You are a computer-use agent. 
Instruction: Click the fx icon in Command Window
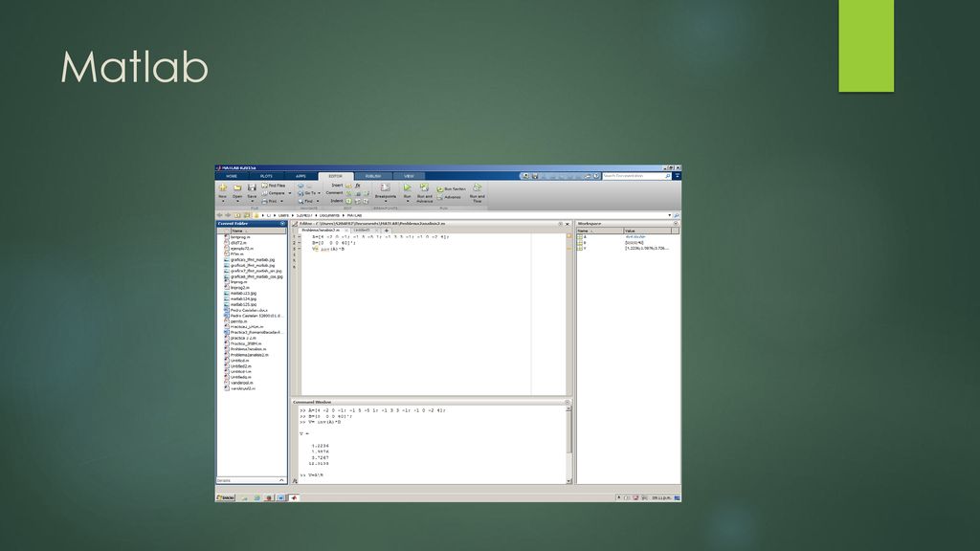(295, 481)
